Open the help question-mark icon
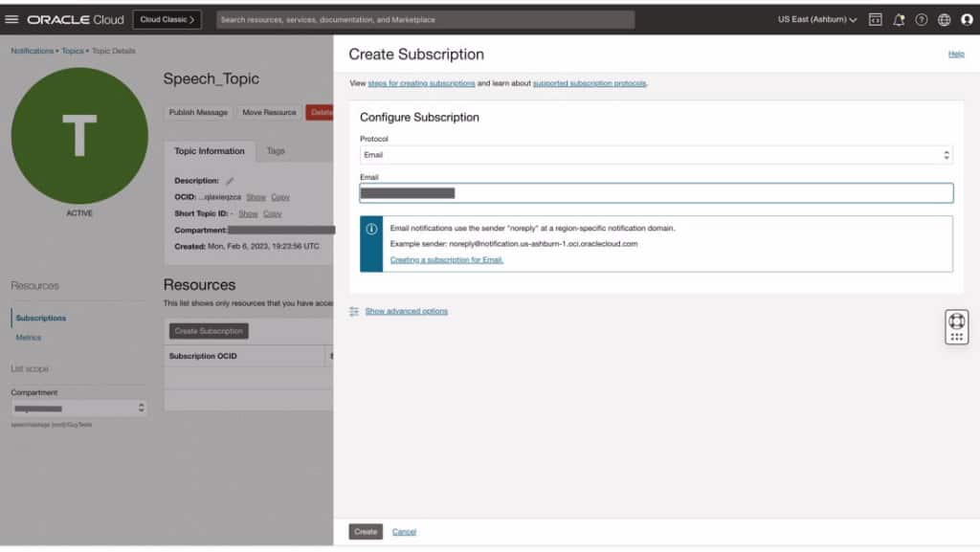 point(920,18)
